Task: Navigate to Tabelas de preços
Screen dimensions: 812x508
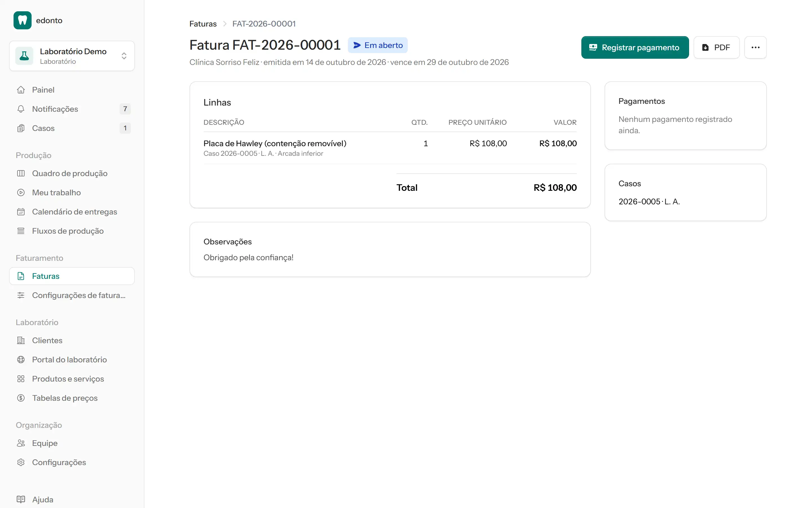Action: point(72,398)
